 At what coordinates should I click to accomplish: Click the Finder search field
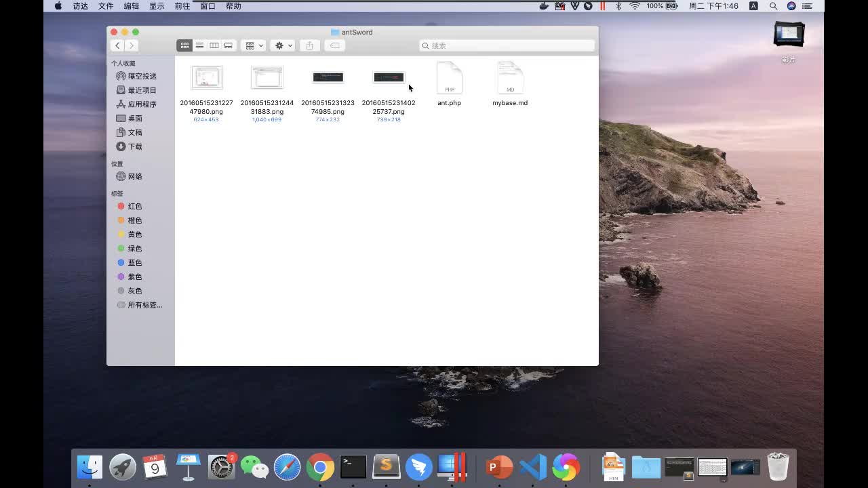point(507,45)
